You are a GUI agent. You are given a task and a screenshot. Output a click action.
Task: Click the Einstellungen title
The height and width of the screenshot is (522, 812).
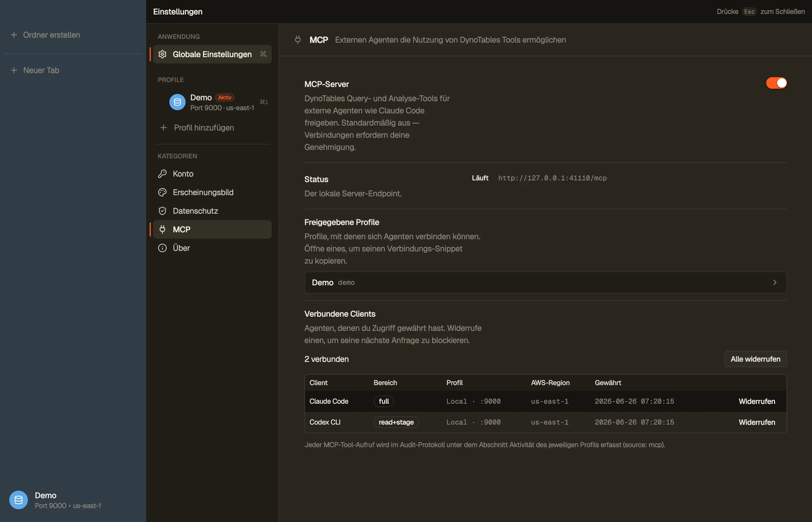[x=177, y=12]
